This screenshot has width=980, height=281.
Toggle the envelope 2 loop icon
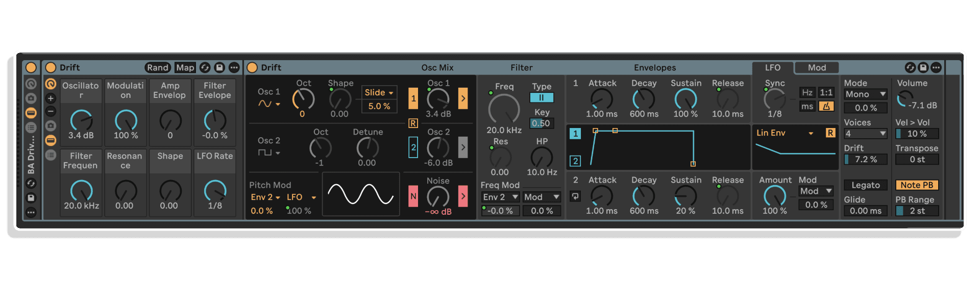pos(575,196)
